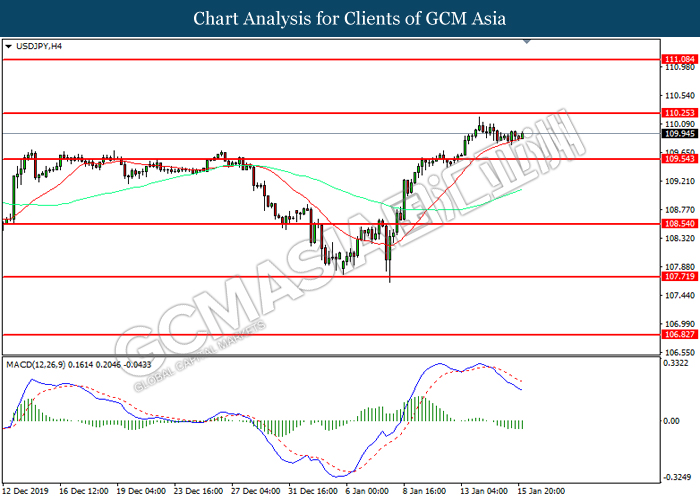Select the 106.550 price axis value
The width and height of the screenshot is (700, 500).
pos(680,352)
